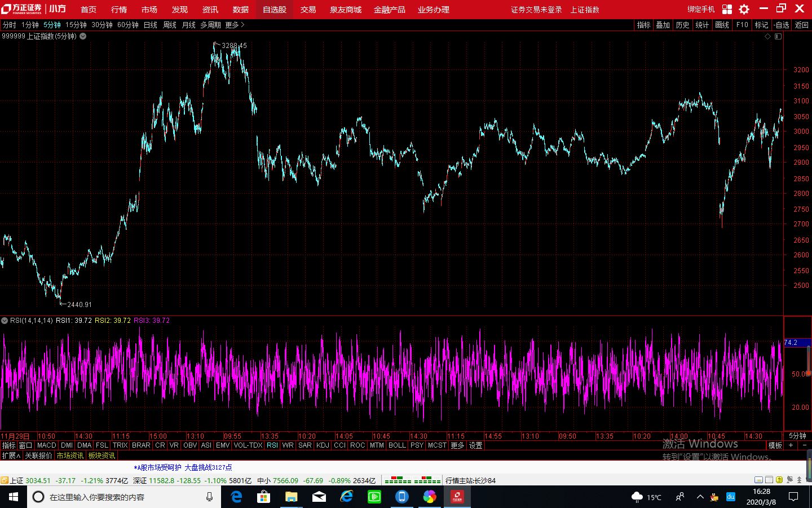Click the blue message window icon in status bar
Viewport: 812px width, 508px height.
point(759,480)
